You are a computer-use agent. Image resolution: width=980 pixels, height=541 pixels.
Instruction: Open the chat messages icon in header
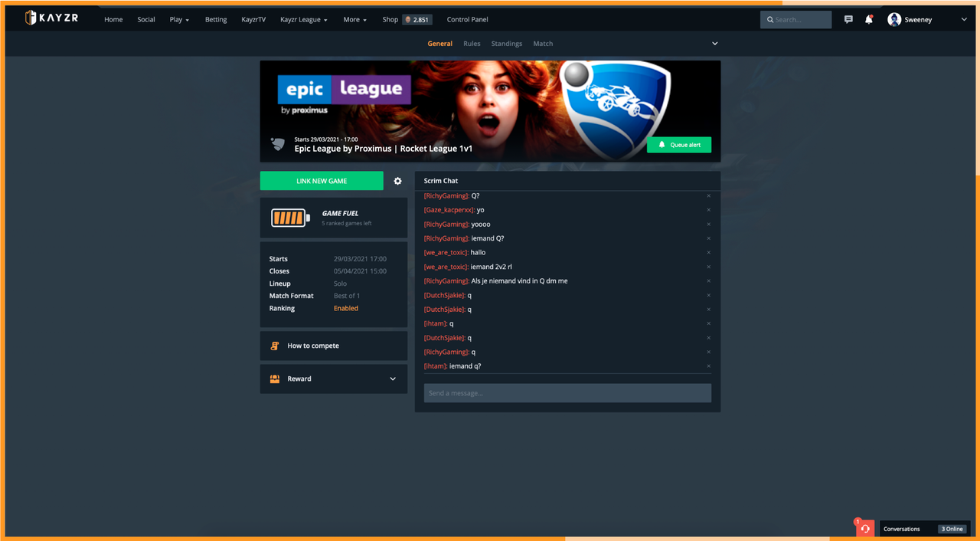tap(848, 19)
